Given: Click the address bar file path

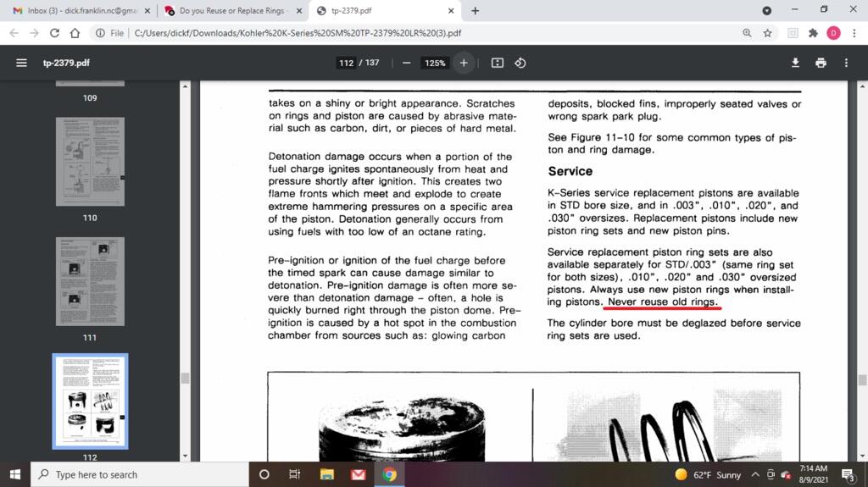Looking at the screenshot, I should [298, 33].
